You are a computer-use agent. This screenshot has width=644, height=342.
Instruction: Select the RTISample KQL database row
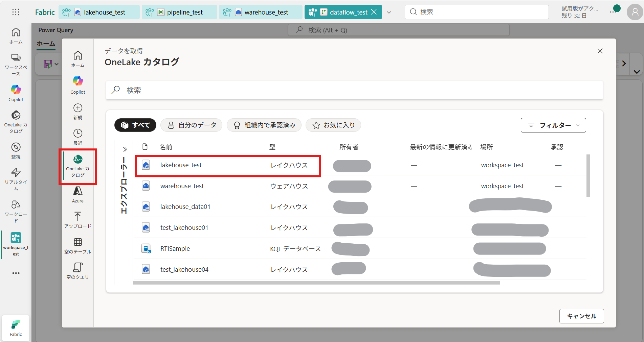(x=175, y=249)
